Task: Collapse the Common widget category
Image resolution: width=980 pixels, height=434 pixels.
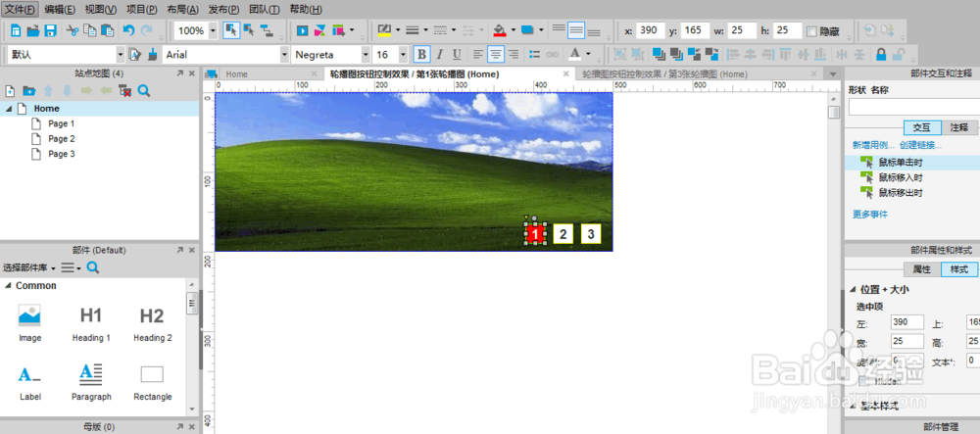Action: point(8,286)
